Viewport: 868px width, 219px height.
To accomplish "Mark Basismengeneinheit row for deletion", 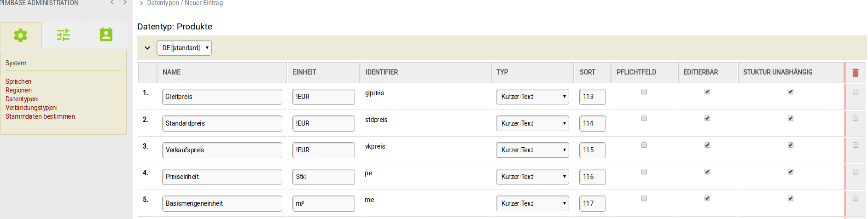I will point(856,198).
